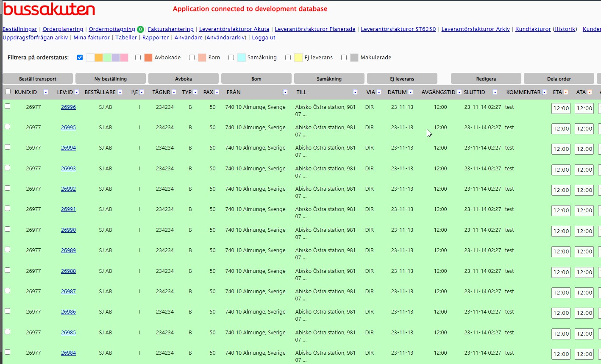Open the KOMMENTAR column filter arrow

[544, 92]
